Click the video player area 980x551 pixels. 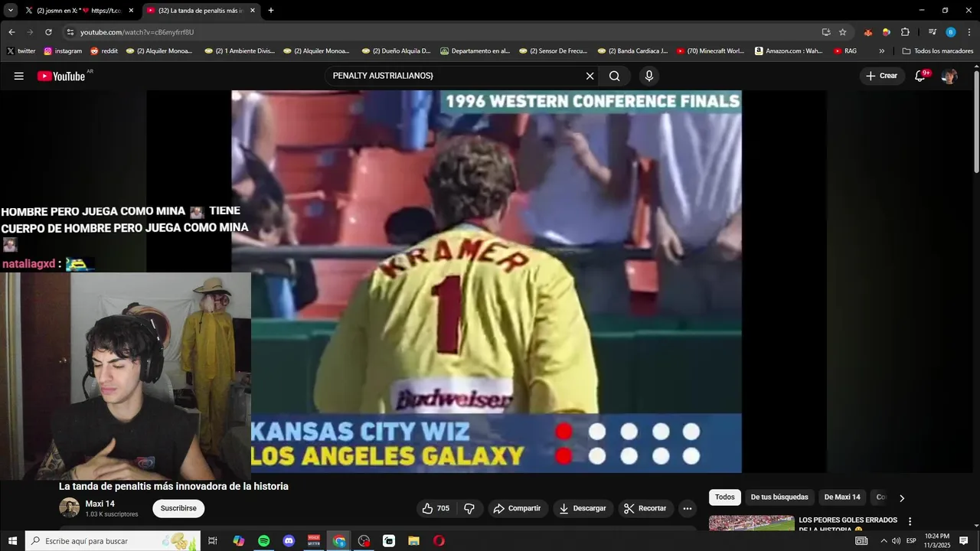coord(486,282)
